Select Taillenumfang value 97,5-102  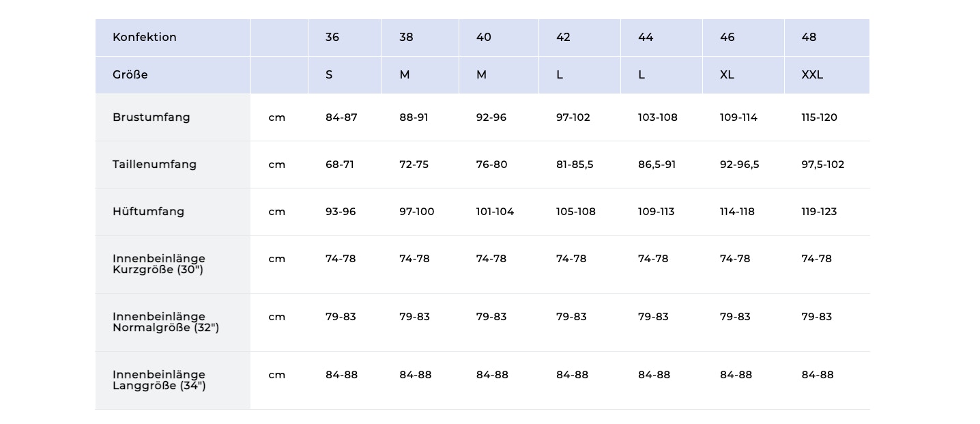click(x=822, y=164)
